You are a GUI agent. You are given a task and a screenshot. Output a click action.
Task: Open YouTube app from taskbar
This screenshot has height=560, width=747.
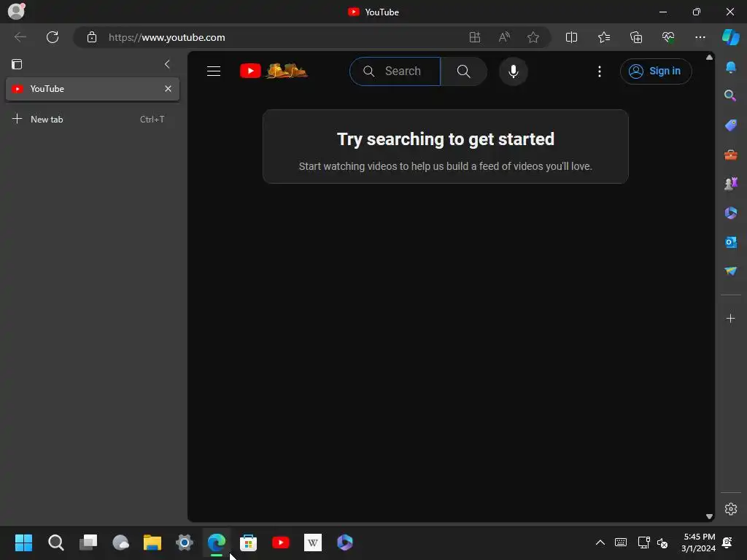click(281, 542)
